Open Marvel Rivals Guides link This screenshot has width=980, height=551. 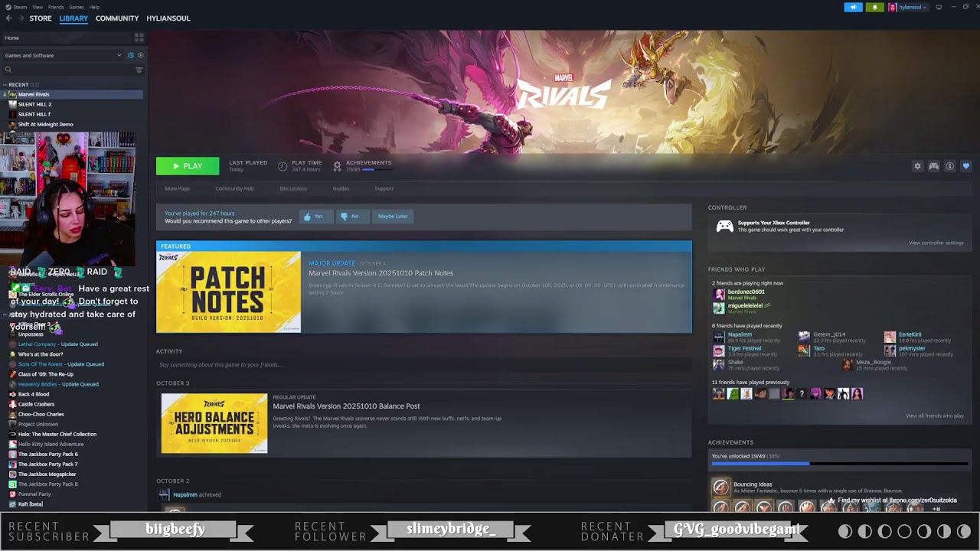click(x=341, y=188)
